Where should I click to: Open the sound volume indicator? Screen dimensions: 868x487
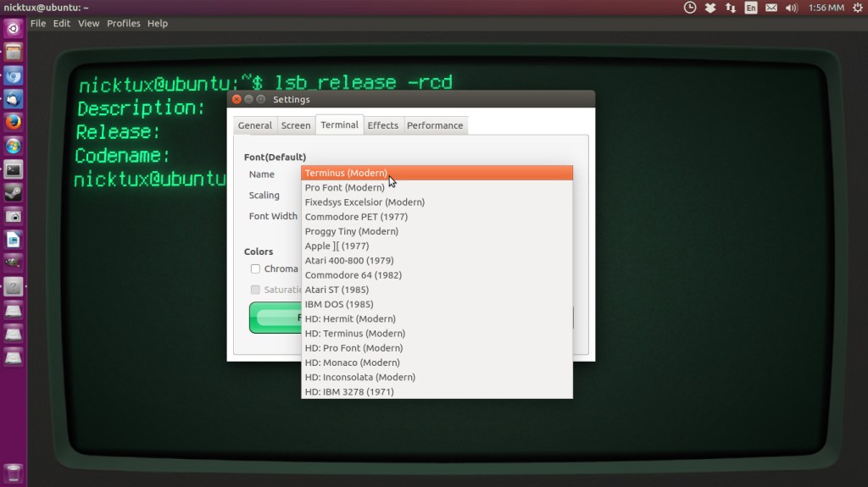pyautogui.click(x=792, y=7)
